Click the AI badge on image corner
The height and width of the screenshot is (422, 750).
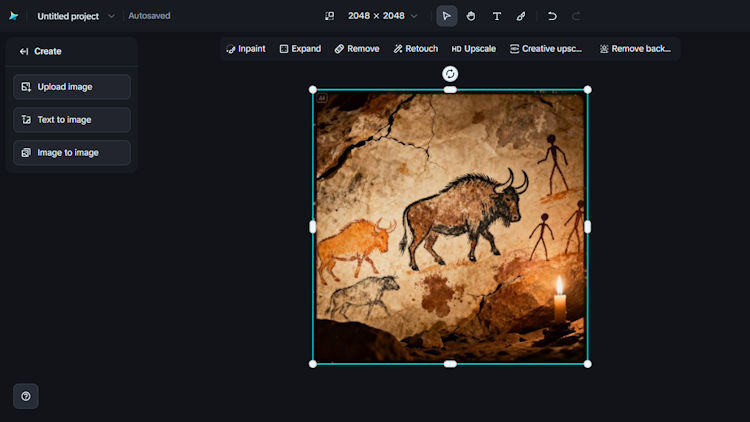point(322,98)
